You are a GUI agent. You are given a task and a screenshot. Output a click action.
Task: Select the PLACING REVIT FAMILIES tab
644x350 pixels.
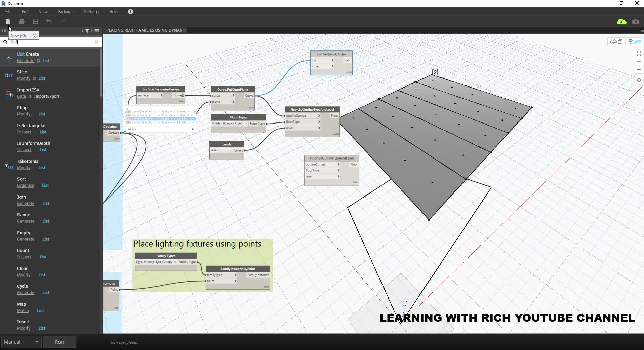[x=143, y=30]
